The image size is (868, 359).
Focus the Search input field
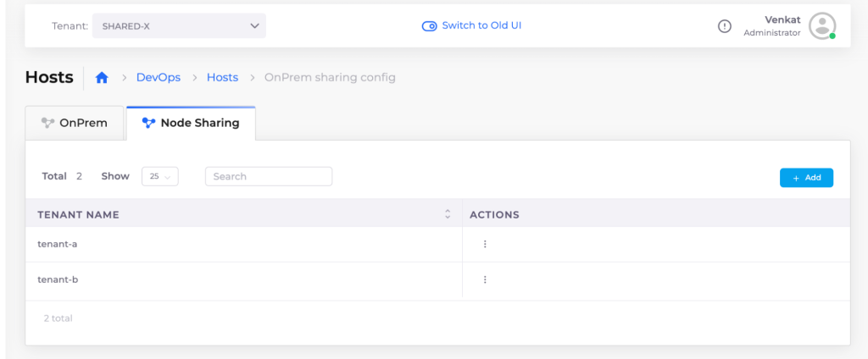click(x=269, y=176)
